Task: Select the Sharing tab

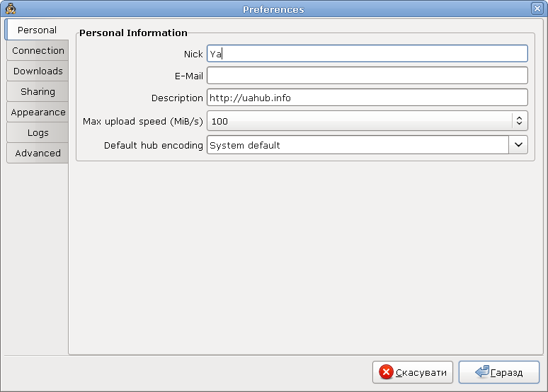Action: tap(38, 92)
